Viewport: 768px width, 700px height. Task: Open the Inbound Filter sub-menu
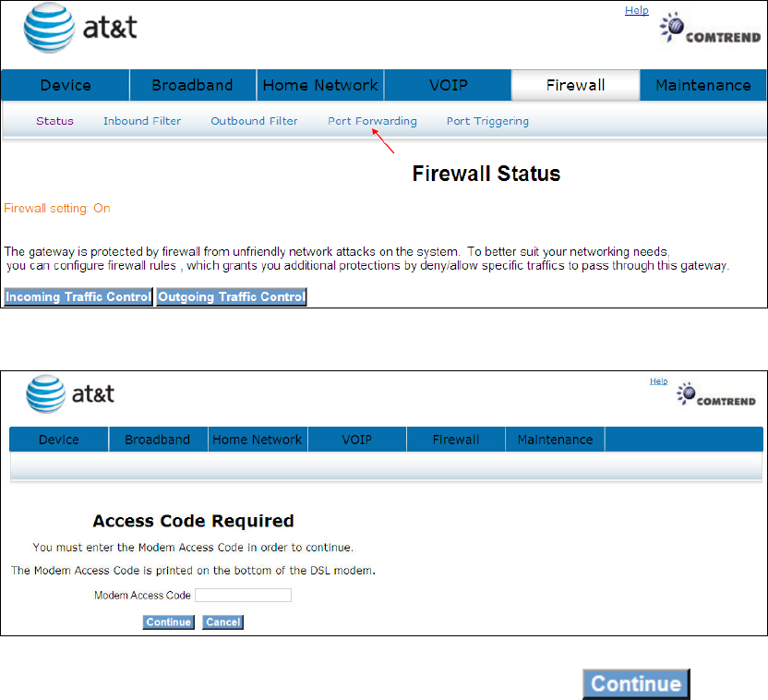click(142, 121)
